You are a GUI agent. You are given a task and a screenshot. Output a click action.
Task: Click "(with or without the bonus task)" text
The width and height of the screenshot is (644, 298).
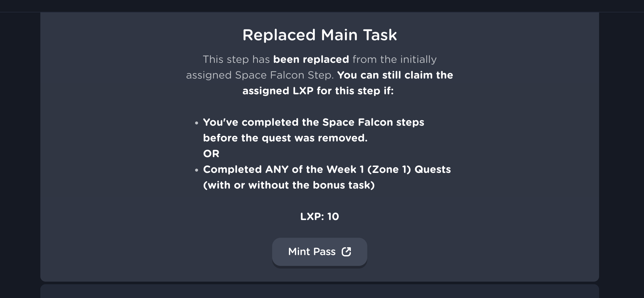(289, 185)
